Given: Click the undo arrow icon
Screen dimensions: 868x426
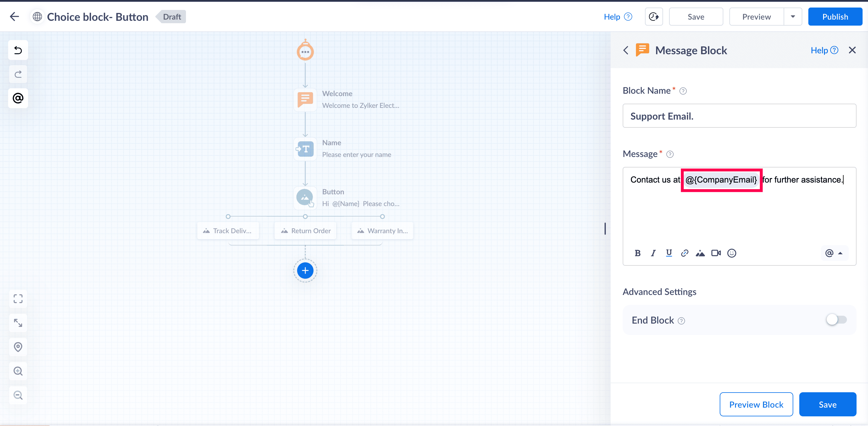Looking at the screenshot, I should point(18,50).
